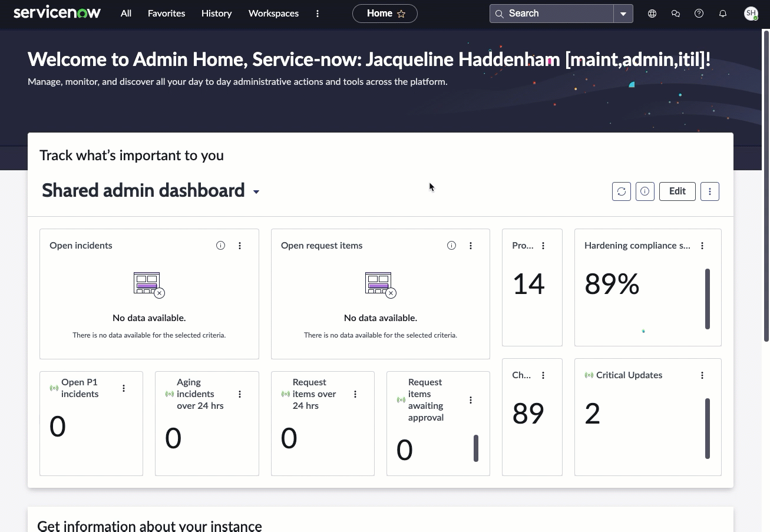The width and height of the screenshot is (770, 532).
Task: Click the Home page title pill
Action: (385, 14)
